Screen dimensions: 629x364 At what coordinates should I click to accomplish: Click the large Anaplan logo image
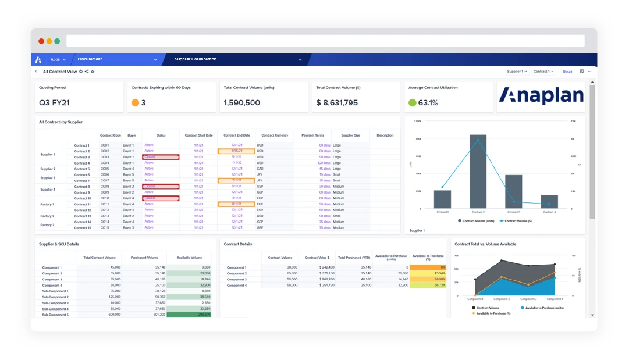(x=541, y=96)
